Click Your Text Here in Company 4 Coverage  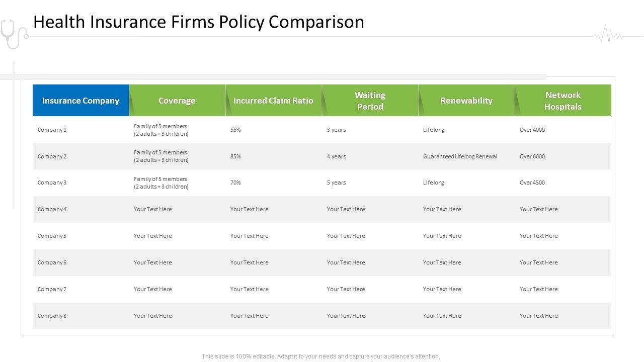(x=152, y=209)
